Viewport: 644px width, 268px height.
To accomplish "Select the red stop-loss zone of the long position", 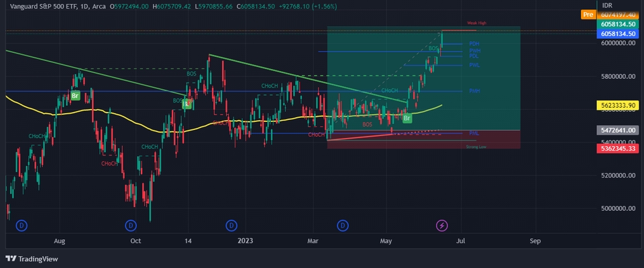I will [424, 139].
